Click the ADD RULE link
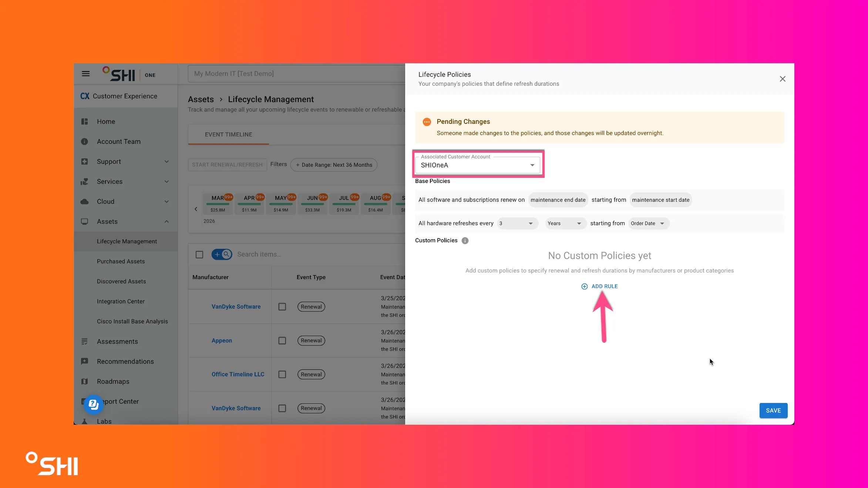Screen dimensions: 868x488 pyautogui.click(x=599, y=286)
